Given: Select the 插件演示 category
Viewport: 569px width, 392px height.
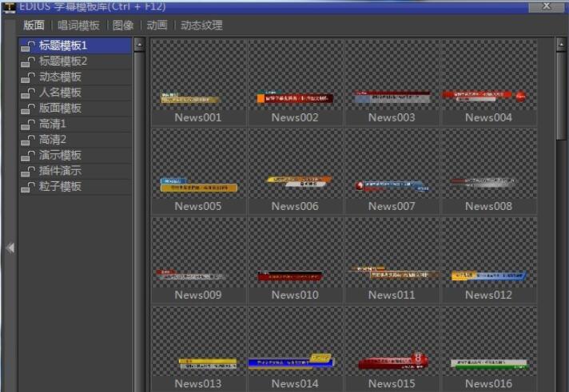Looking at the screenshot, I should (x=75, y=171).
